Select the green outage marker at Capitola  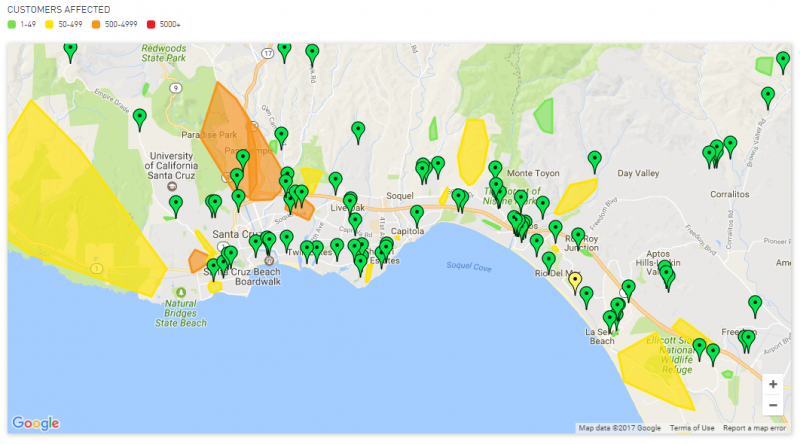(417, 213)
